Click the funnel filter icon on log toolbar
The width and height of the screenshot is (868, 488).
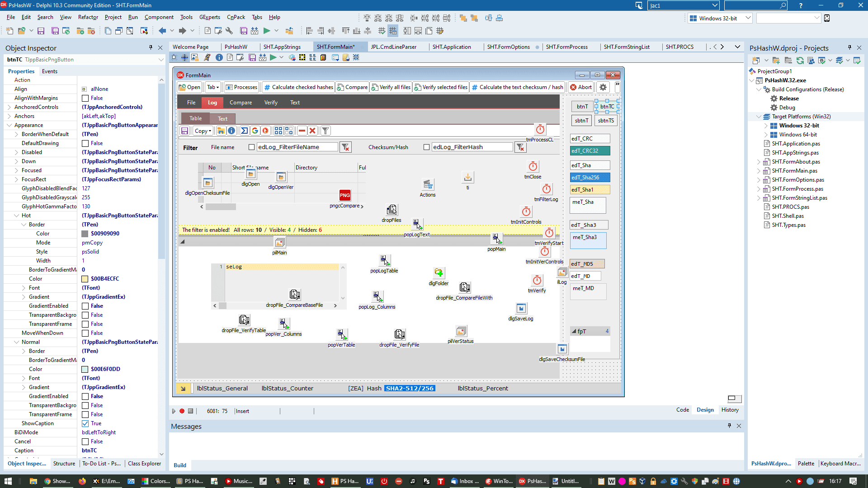coord(325,131)
